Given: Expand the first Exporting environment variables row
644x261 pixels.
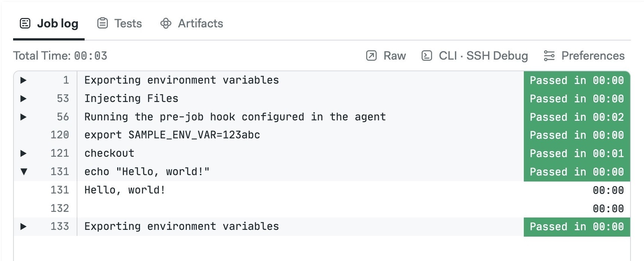Looking at the screenshot, I should (x=24, y=80).
